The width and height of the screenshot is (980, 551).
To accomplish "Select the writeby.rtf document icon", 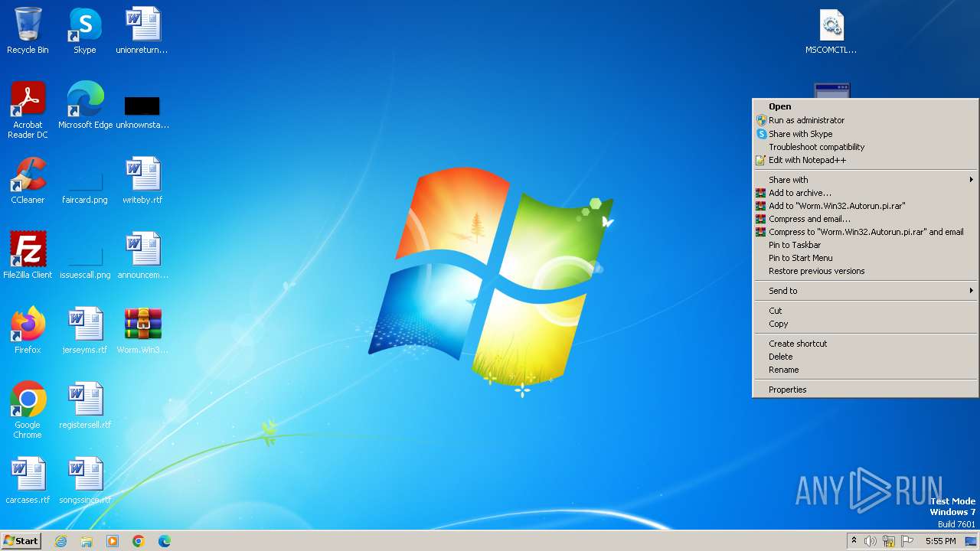I will click(x=142, y=181).
